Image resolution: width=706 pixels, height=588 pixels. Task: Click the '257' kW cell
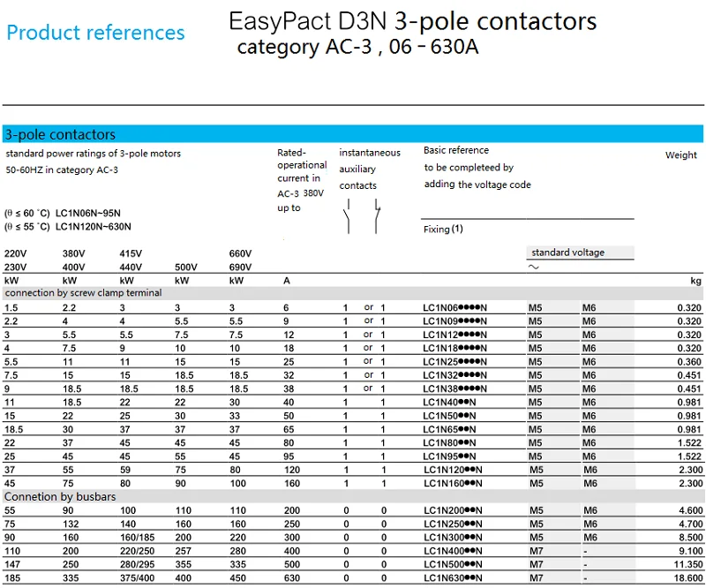point(184,551)
